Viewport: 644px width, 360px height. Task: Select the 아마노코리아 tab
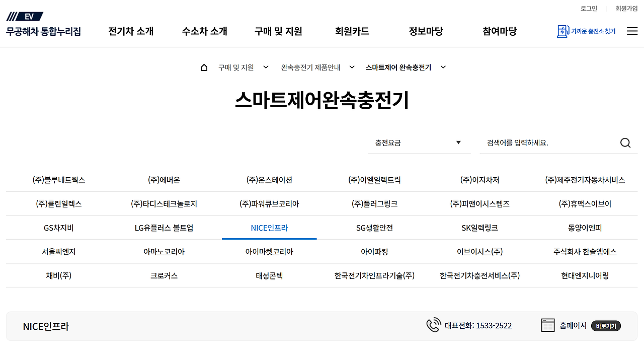[x=164, y=251]
